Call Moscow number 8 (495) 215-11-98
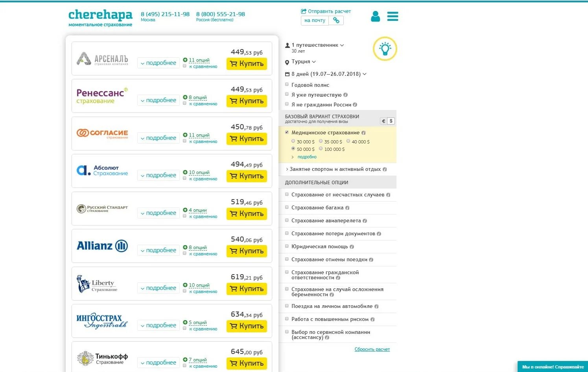 pos(165,14)
